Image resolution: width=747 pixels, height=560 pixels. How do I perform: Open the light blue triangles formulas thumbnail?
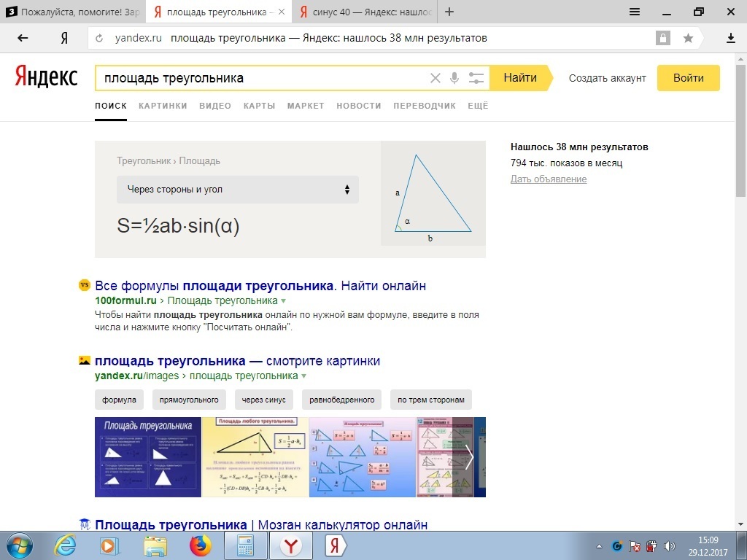[363, 457]
